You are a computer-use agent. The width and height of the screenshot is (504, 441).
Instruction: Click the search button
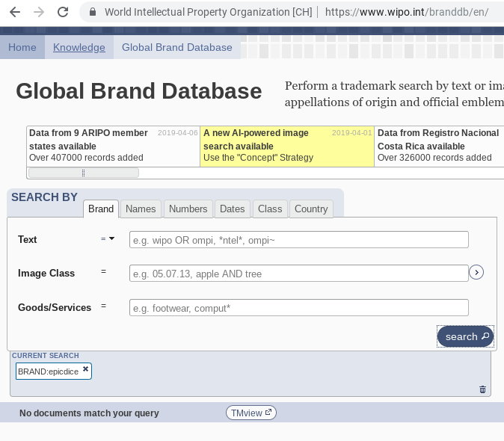[465, 336]
